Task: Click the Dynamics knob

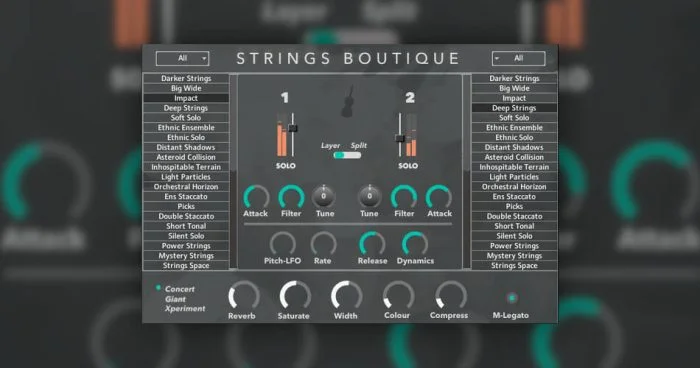Action: click(415, 244)
